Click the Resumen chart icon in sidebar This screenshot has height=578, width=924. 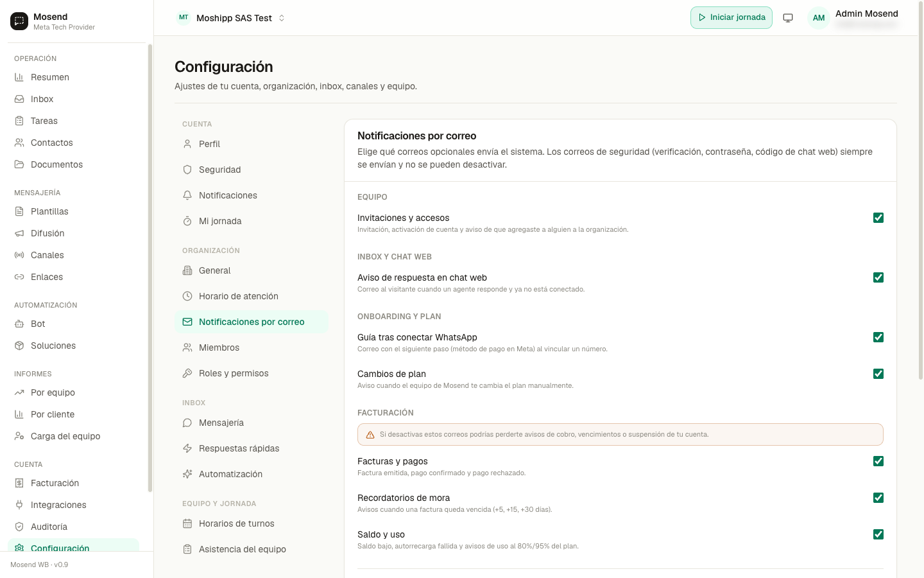19,77
